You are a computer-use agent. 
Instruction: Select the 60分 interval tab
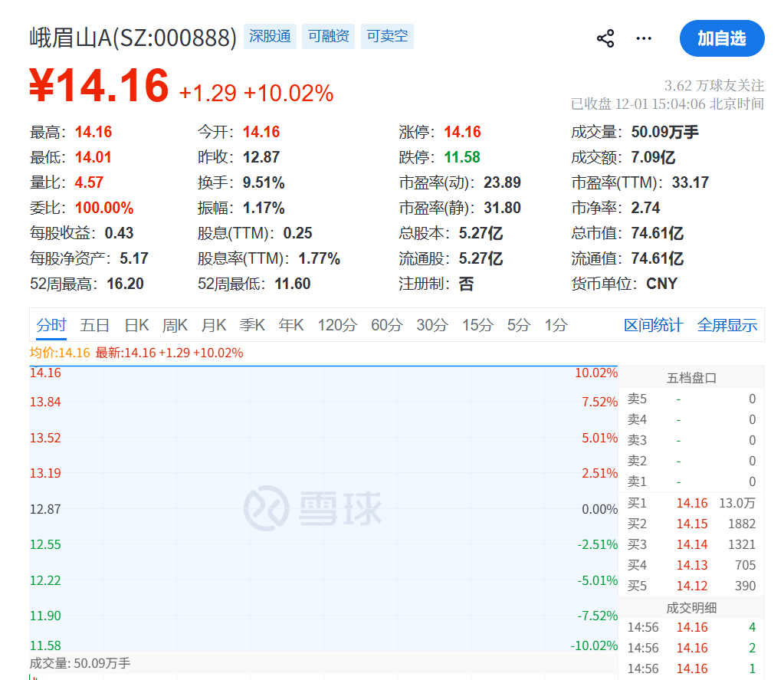coord(386,325)
